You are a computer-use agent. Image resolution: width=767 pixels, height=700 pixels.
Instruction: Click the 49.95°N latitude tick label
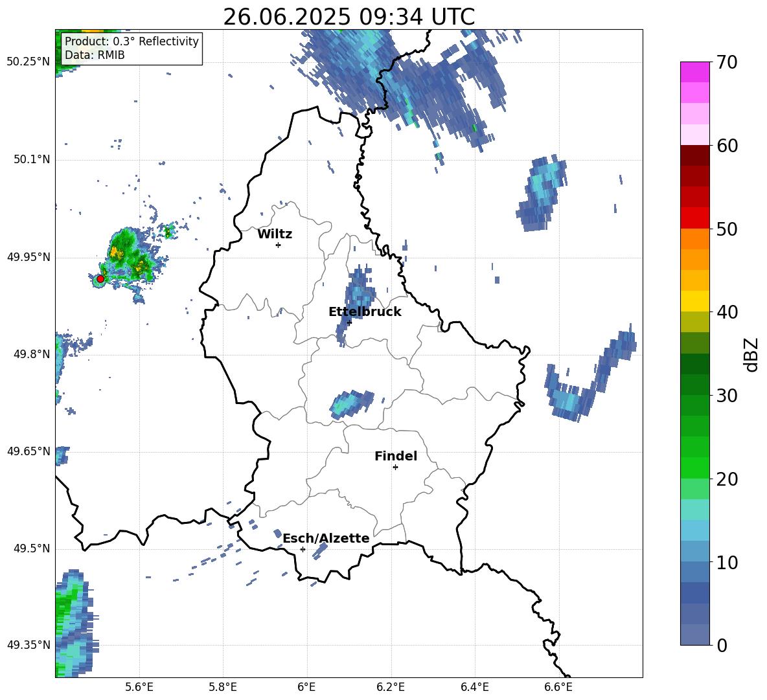click(29, 257)
